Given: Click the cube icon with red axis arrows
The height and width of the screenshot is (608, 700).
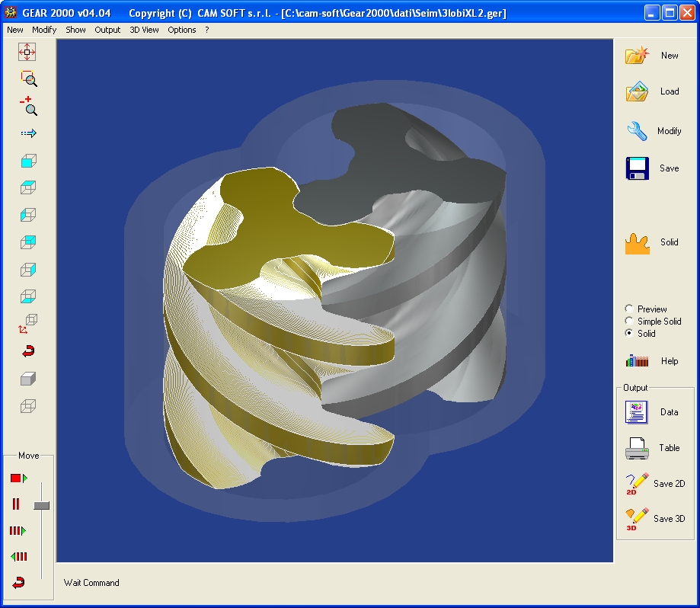Looking at the screenshot, I should click(x=28, y=324).
